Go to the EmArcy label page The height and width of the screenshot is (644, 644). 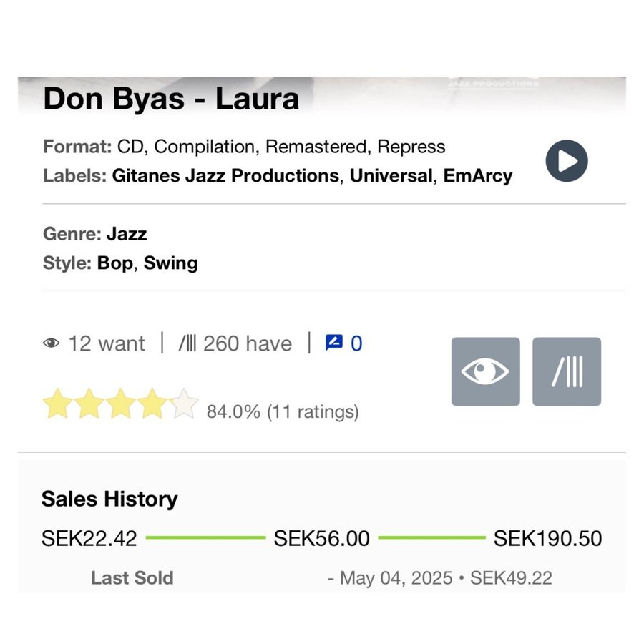point(478,175)
